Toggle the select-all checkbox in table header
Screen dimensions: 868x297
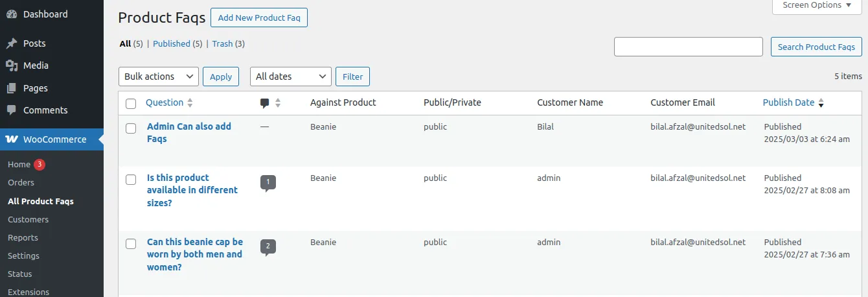tap(131, 103)
